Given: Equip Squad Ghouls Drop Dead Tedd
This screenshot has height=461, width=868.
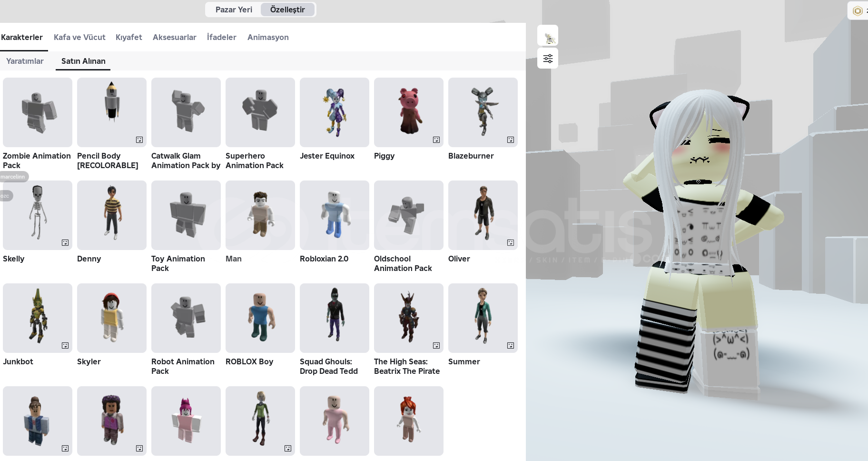Looking at the screenshot, I should [x=335, y=318].
